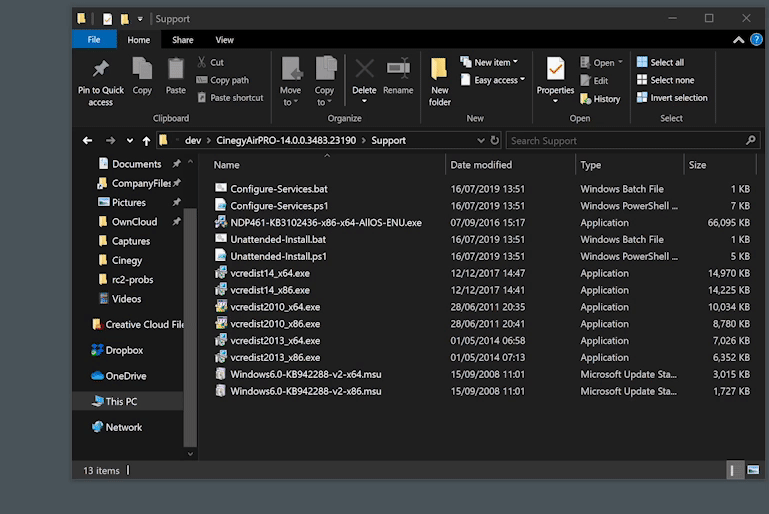Screen dimensions: 769x514
Task: Click dev in the address breadcrumb
Action: pos(193,140)
